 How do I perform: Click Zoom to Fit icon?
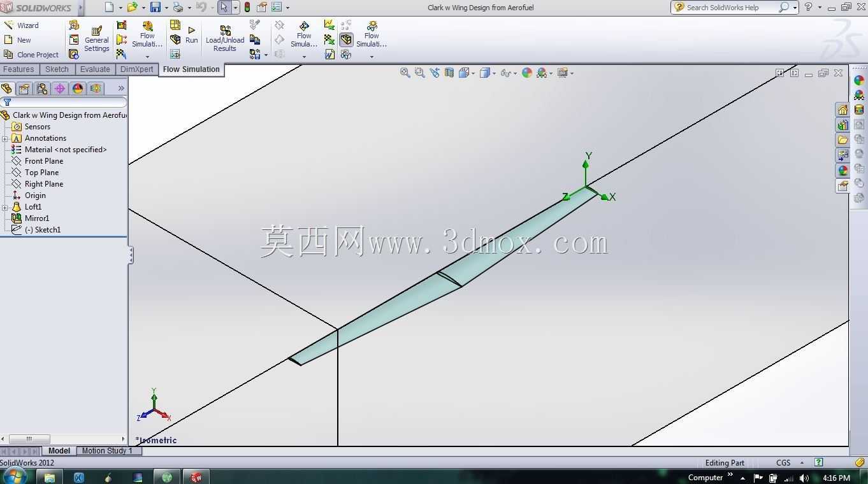[x=405, y=73]
